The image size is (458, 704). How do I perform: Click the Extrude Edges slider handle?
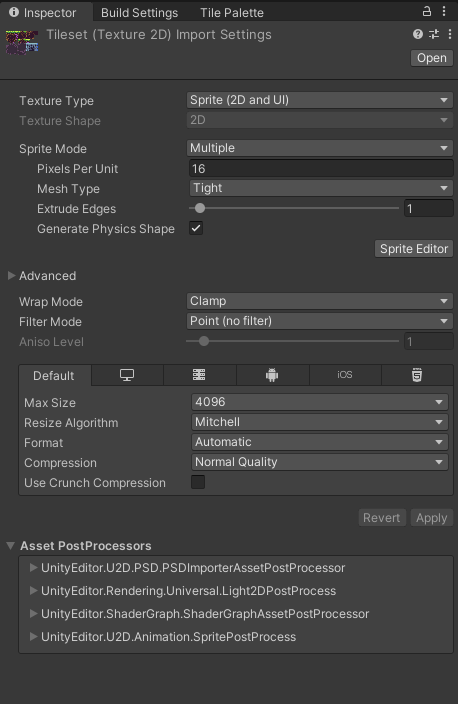200,208
